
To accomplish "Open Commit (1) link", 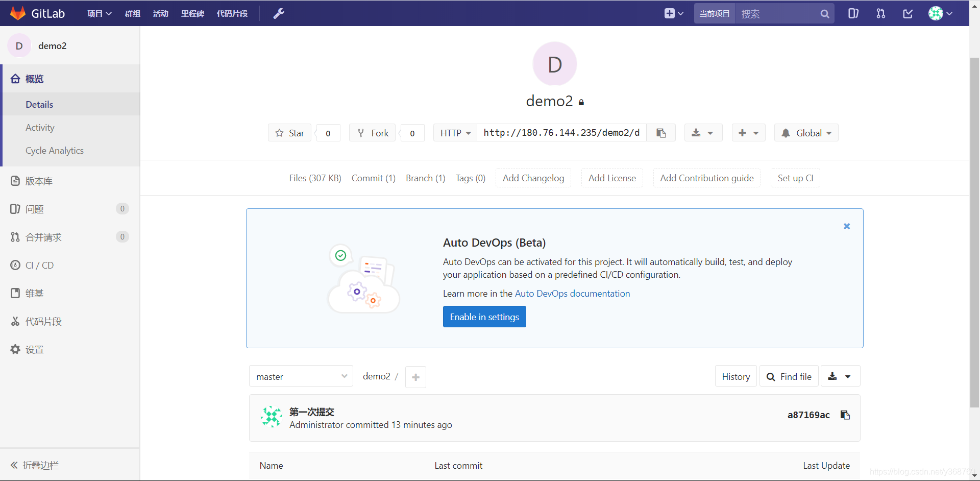I will [x=373, y=178].
